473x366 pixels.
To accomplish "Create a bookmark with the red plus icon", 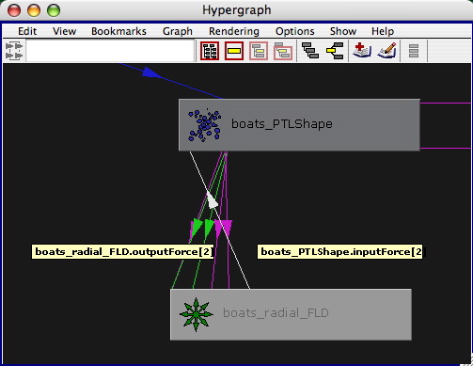I will tap(362, 51).
